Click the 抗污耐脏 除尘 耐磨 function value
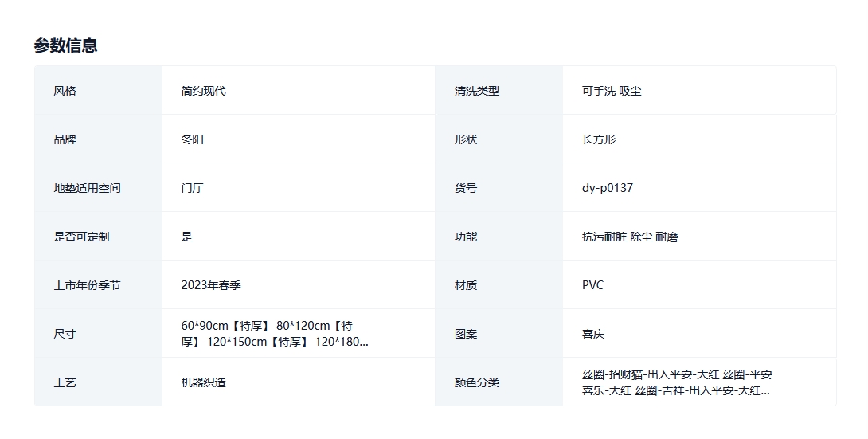This screenshot has height=439, width=868. 629,237
